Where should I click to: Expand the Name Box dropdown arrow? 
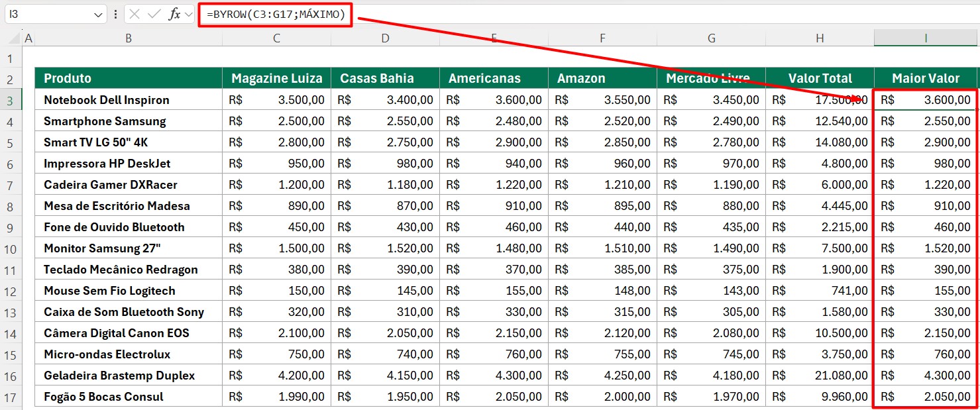tap(98, 14)
